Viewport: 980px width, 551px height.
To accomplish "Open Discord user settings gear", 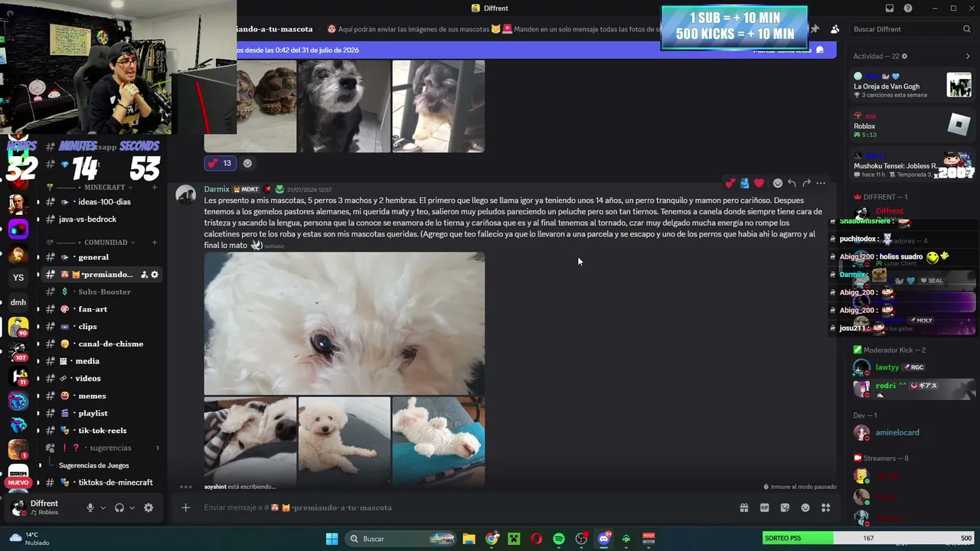I will tap(149, 507).
